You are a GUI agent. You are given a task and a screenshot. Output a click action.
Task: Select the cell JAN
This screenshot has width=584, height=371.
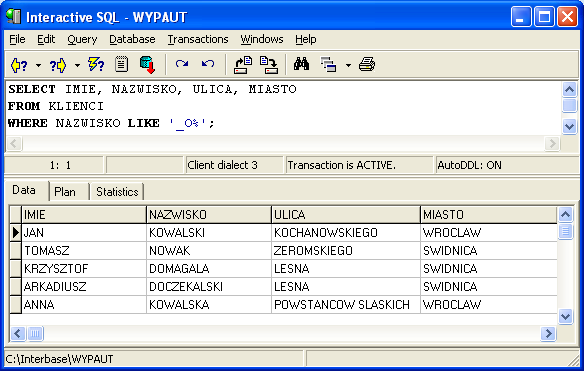click(84, 233)
